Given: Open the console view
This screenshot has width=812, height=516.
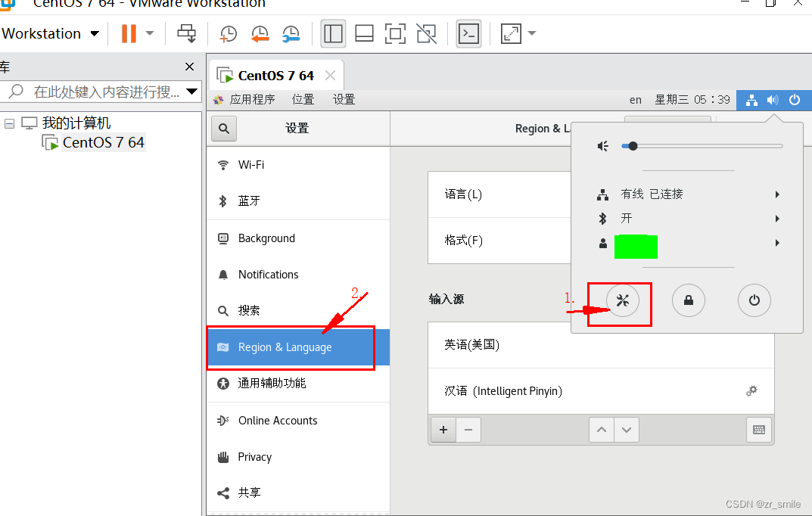Looking at the screenshot, I should (468, 33).
